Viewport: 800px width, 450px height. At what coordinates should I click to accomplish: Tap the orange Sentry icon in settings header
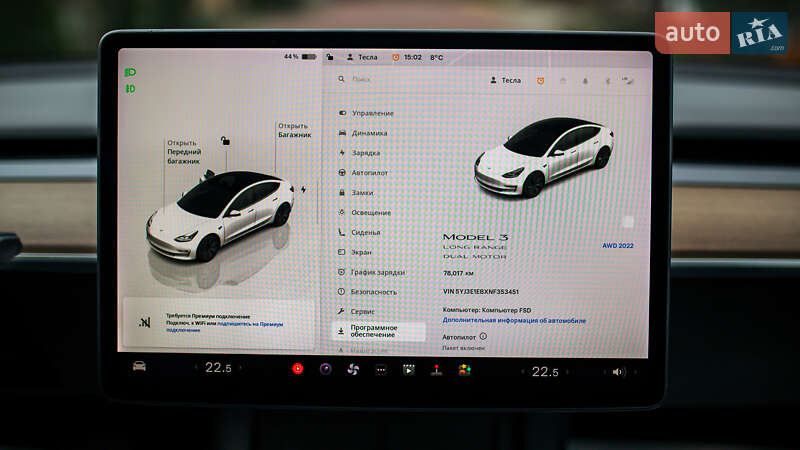(540, 81)
